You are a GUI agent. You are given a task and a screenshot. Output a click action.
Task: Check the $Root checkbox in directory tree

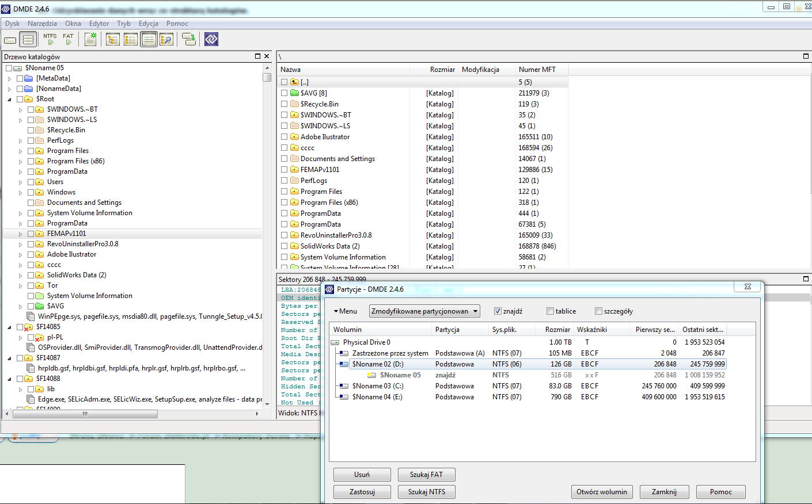pos(20,99)
